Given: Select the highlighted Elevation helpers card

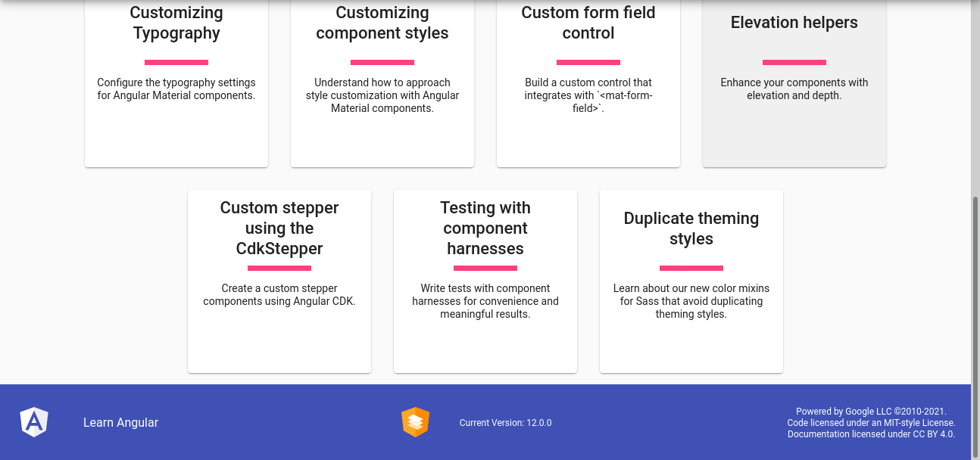Looking at the screenshot, I should coord(794,83).
